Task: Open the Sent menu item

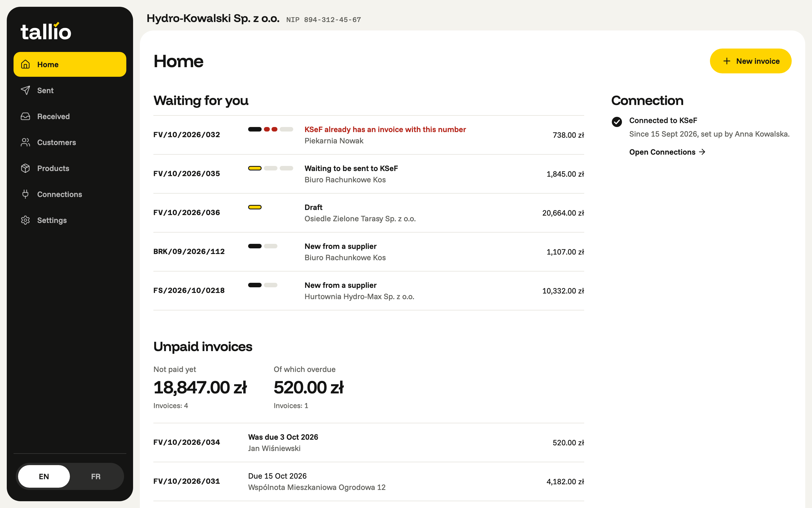Action: (x=70, y=90)
